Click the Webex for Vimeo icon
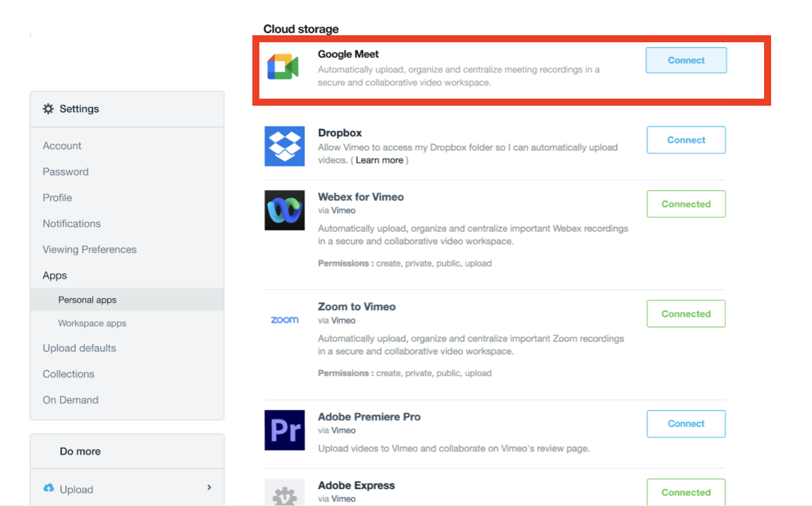 [x=284, y=210]
